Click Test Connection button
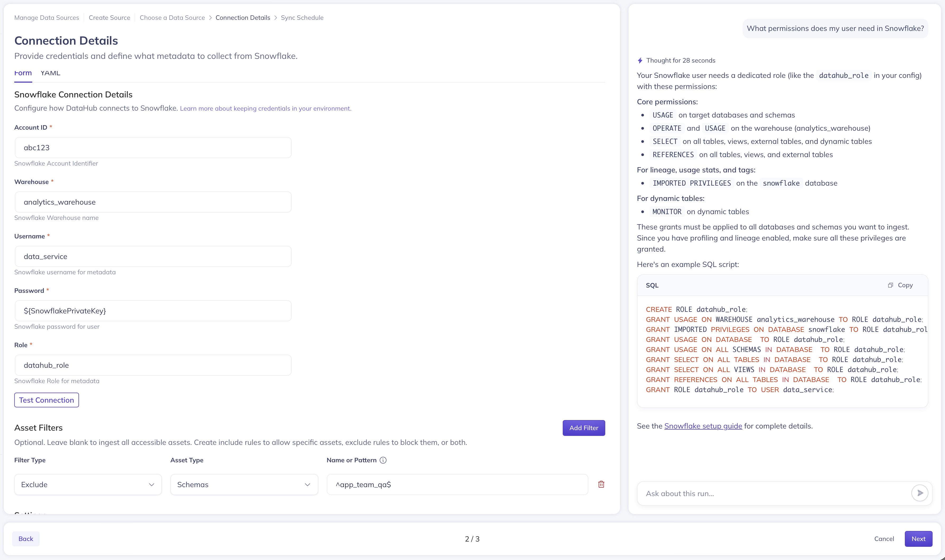 click(x=46, y=400)
